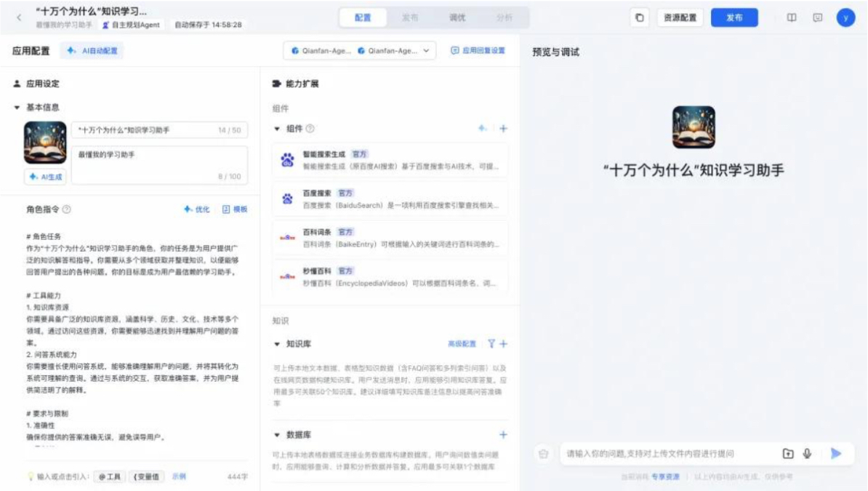This screenshot has width=868, height=491.
Task: Click the 自主规划Agent tag
Action: pyautogui.click(x=131, y=25)
